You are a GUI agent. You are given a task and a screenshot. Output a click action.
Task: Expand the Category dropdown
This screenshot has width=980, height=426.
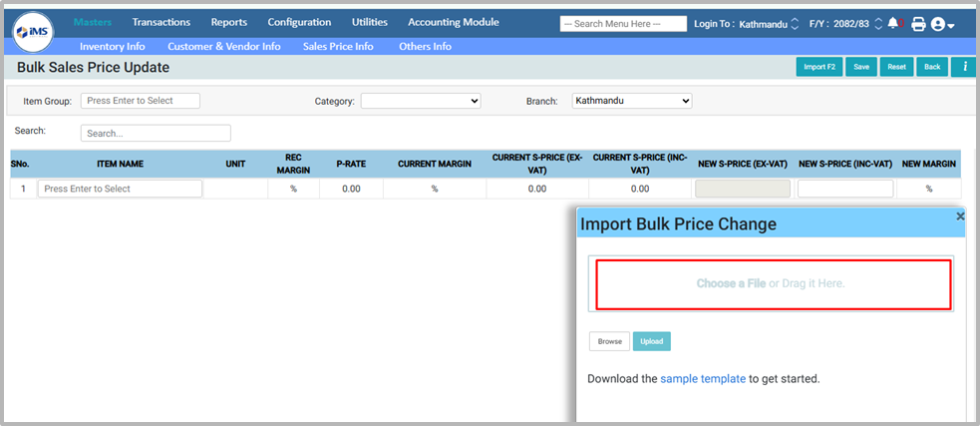pos(420,101)
